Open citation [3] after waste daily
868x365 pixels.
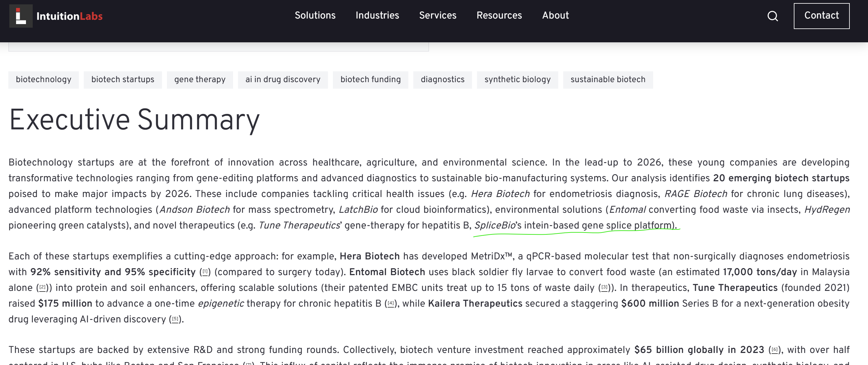pos(605,287)
